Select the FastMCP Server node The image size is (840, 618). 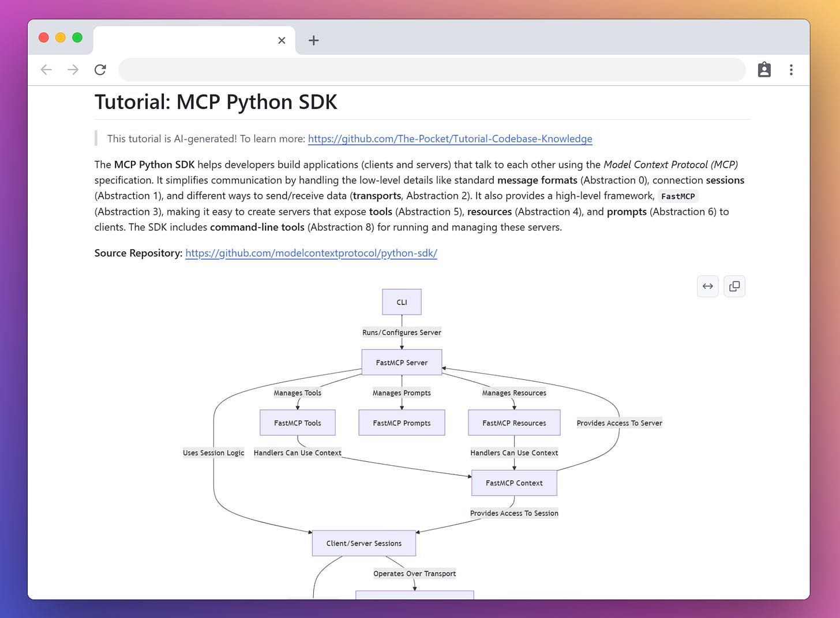402,362
